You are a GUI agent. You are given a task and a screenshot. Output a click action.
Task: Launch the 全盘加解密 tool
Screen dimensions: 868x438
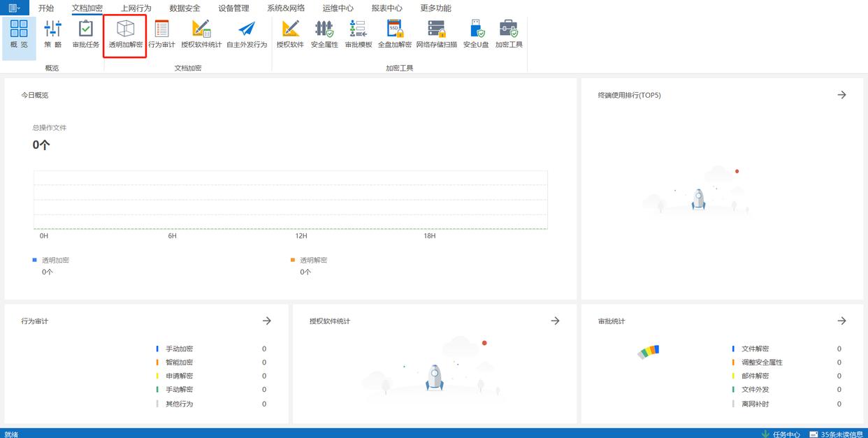pyautogui.click(x=395, y=34)
